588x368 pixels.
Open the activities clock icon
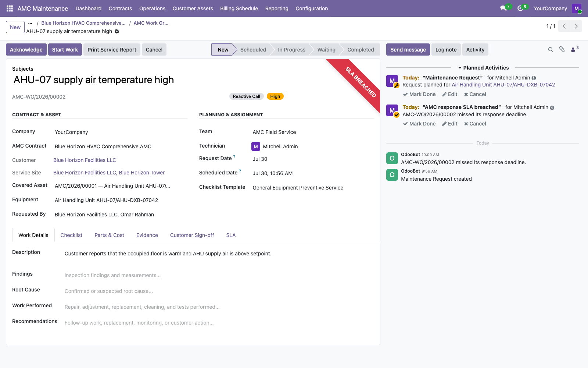(x=520, y=8)
